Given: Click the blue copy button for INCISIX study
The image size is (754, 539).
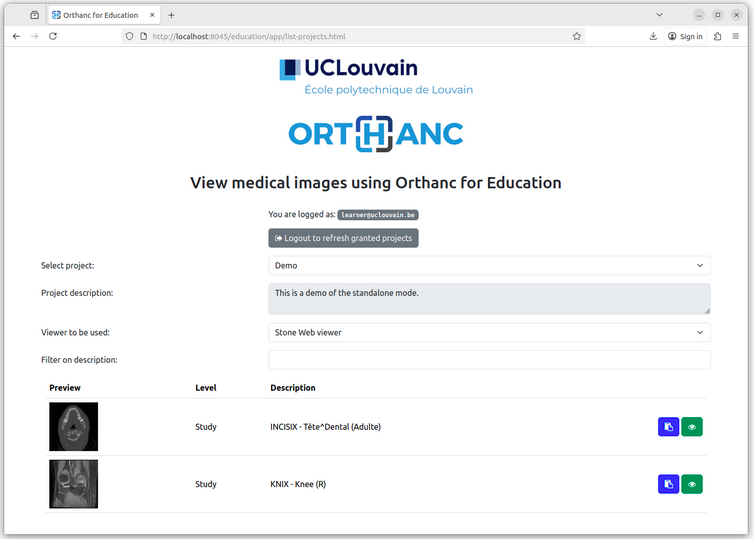Looking at the screenshot, I should click(x=668, y=427).
